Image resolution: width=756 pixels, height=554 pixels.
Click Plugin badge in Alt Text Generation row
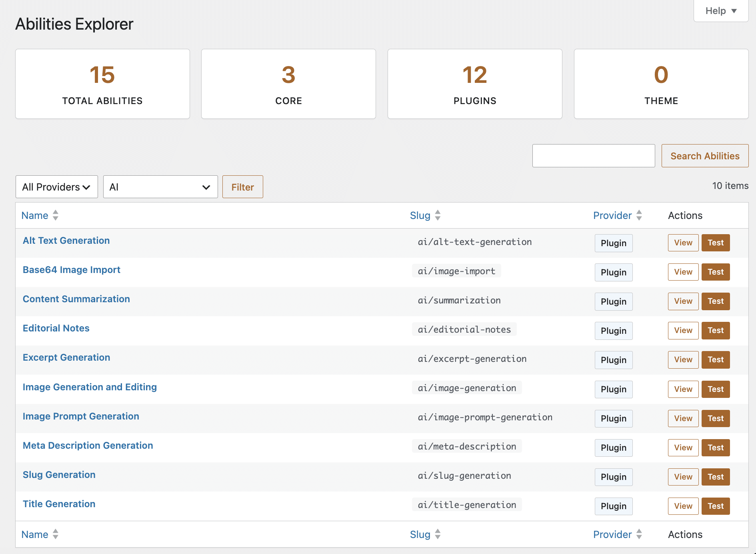[614, 243]
